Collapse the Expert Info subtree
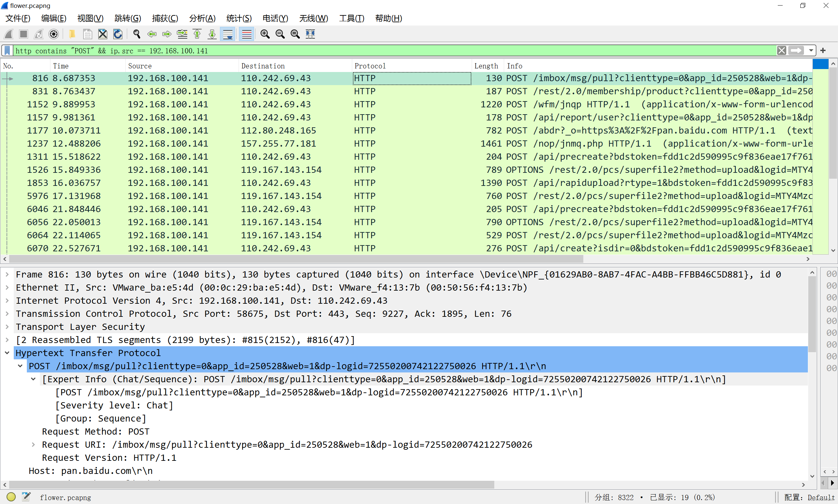This screenshot has width=838, height=504. tap(33, 379)
